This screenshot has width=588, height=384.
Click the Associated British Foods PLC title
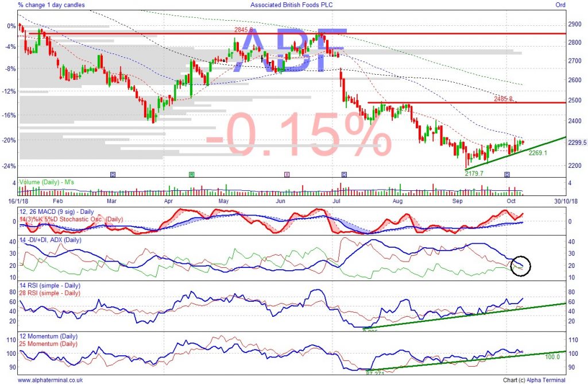pyautogui.click(x=291, y=5)
